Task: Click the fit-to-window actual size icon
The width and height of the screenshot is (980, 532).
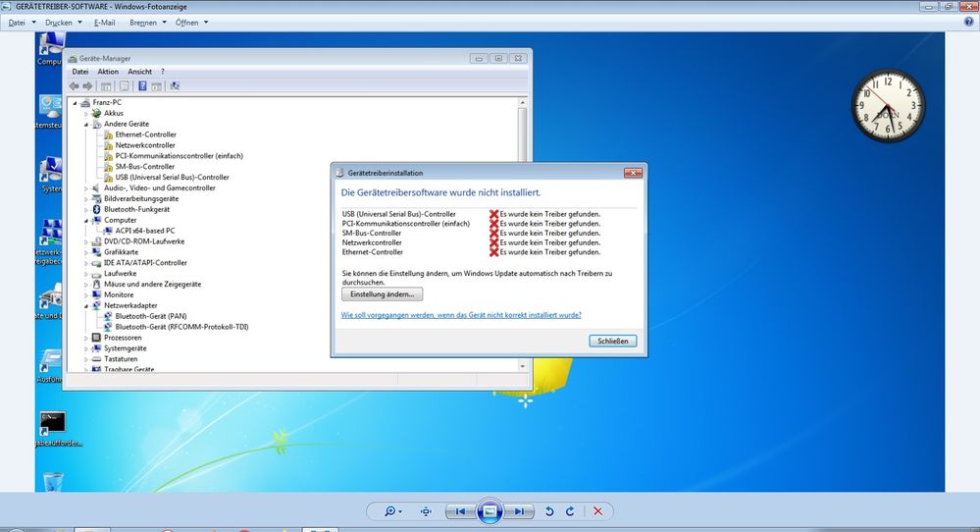Action: [427, 511]
